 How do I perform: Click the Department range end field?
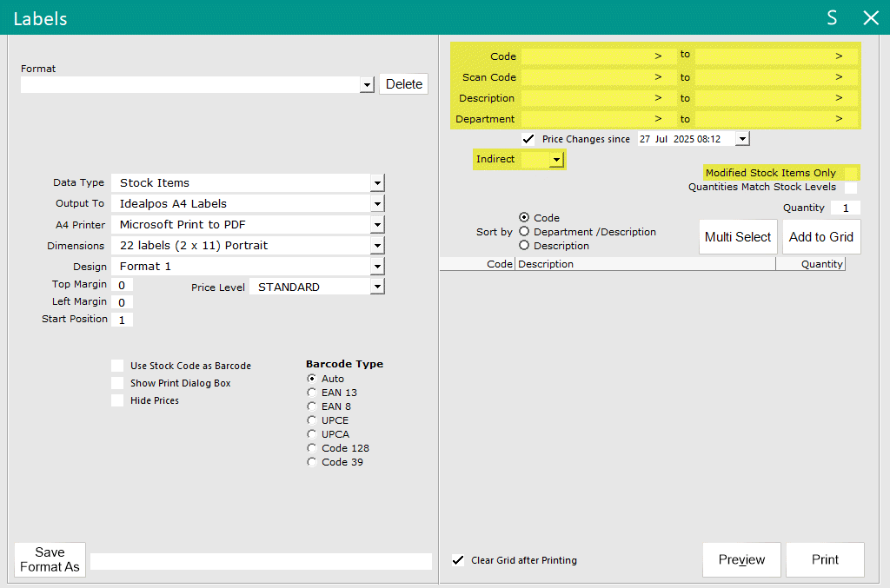(776, 119)
